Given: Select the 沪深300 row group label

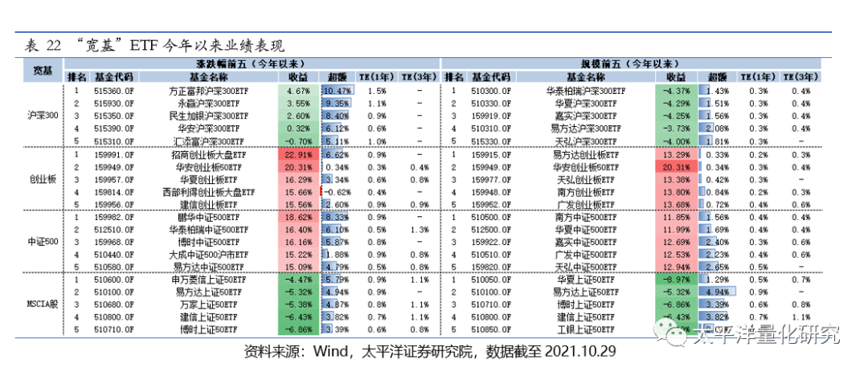Looking at the screenshot, I should (x=43, y=116).
